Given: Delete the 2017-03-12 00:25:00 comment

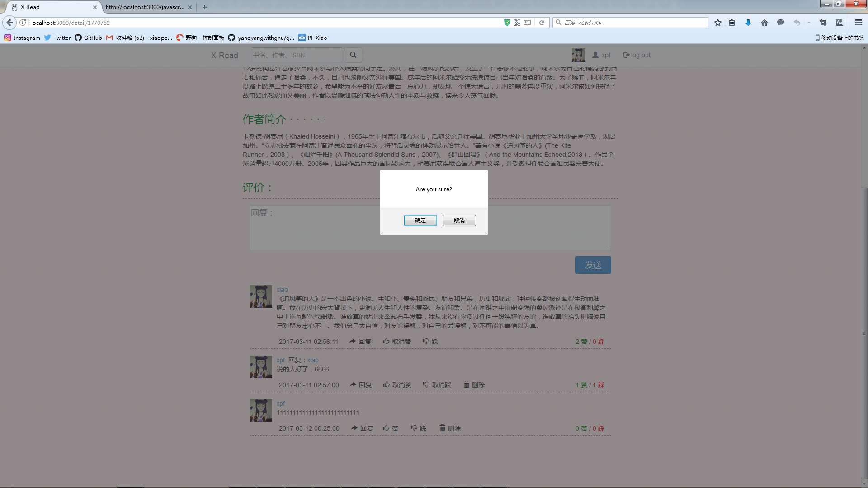Looking at the screenshot, I should tap(450, 428).
